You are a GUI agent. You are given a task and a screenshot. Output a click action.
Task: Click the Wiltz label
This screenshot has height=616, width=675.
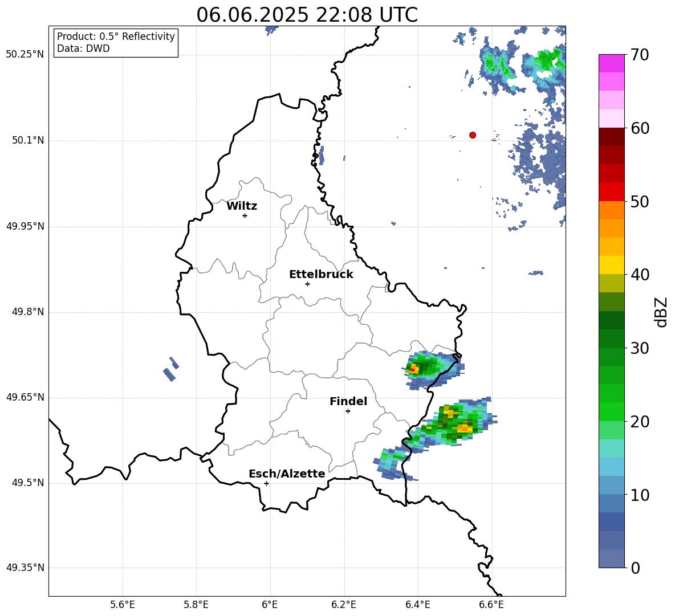click(242, 206)
